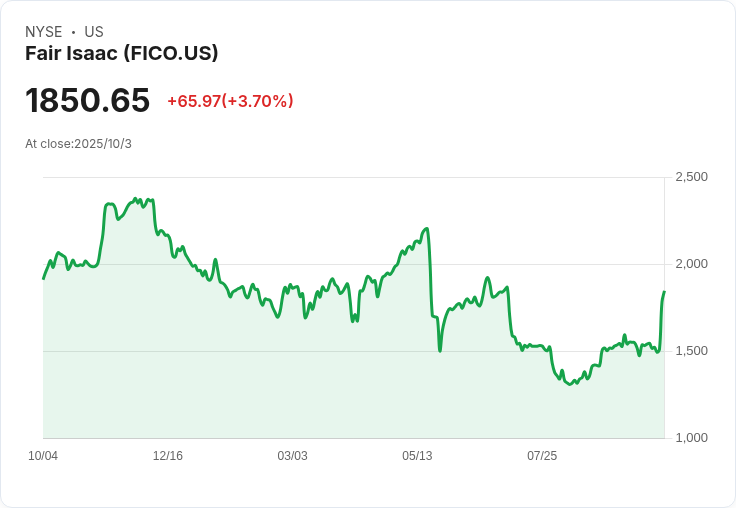Click the 1850.65 current price
This screenshot has width=736, height=508.
pos(88,101)
